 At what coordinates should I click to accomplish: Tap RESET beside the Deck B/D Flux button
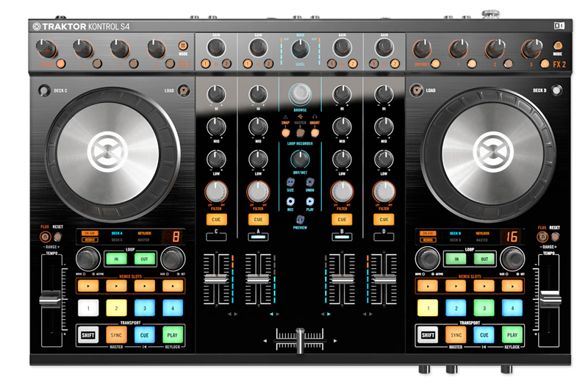pos(556,237)
